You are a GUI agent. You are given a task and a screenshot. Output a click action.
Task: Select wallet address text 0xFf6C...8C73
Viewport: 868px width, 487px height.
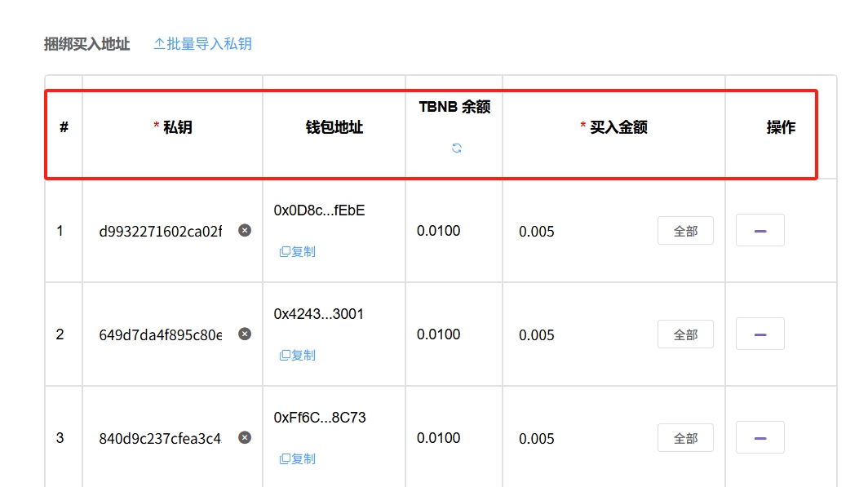pyautogui.click(x=320, y=418)
